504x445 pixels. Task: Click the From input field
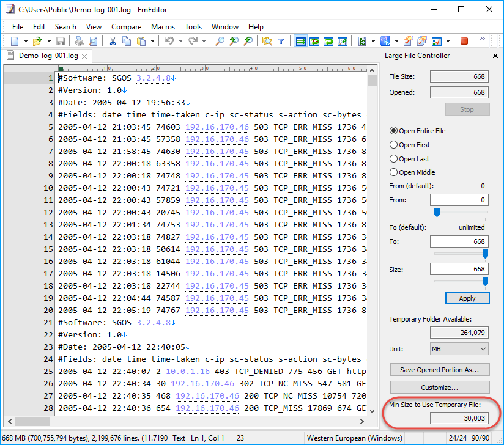459,200
